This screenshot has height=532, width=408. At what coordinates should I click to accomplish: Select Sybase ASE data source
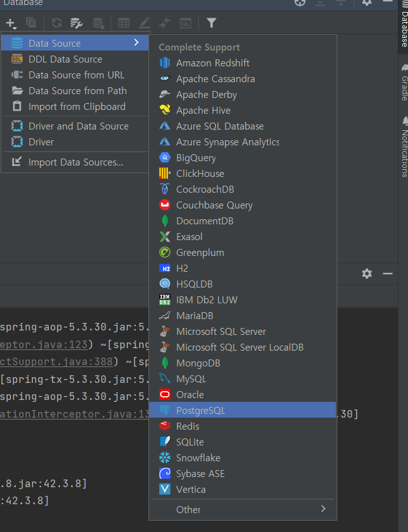pyautogui.click(x=243, y=474)
